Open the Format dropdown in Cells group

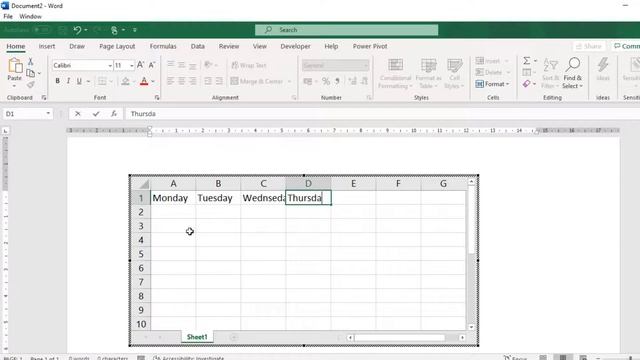click(493, 84)
